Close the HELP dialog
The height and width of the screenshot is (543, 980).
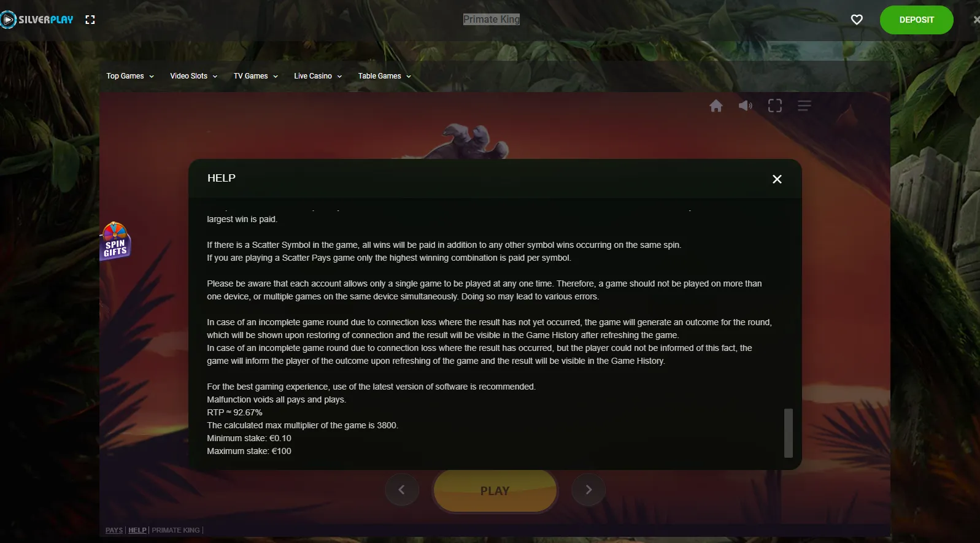[x=777, y=179]
